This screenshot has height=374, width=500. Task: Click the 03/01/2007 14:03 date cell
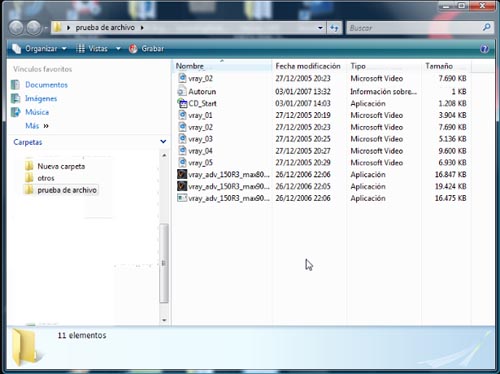(303, 104)
